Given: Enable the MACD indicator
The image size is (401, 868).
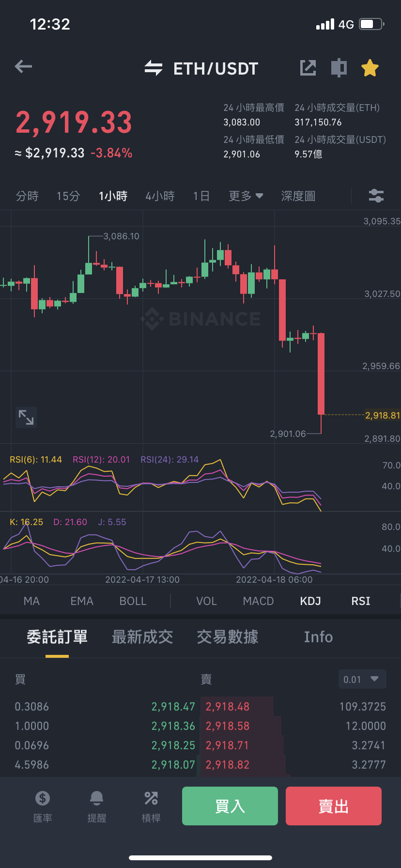Looking at the screenshot, I should (258, 601).
